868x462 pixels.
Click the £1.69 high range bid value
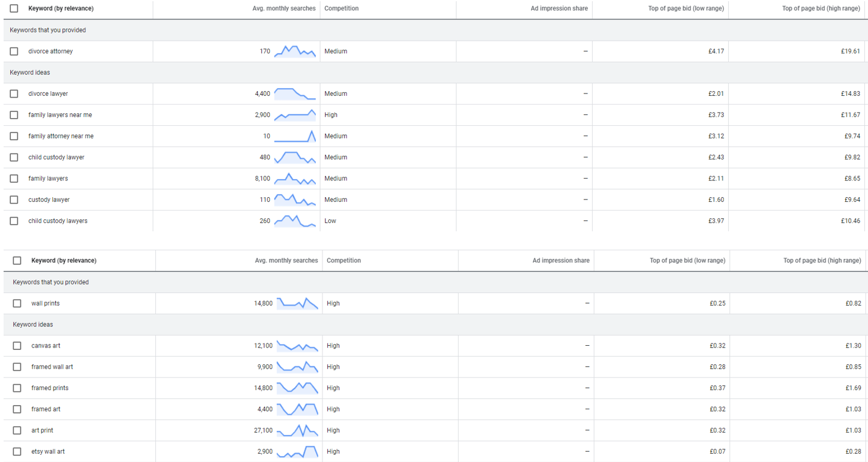click(x=854, y=388)
